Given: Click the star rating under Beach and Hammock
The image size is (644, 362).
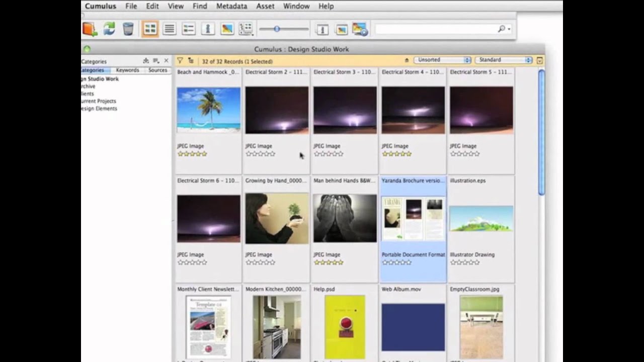Looking at the screenshot, I should coord(192,154).
